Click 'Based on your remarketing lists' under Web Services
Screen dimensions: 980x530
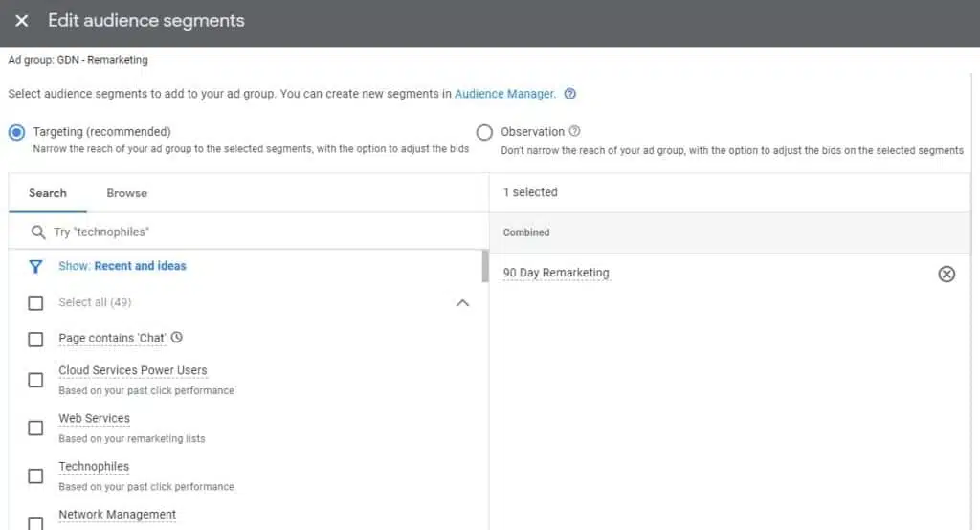click(x=132, y=439)
